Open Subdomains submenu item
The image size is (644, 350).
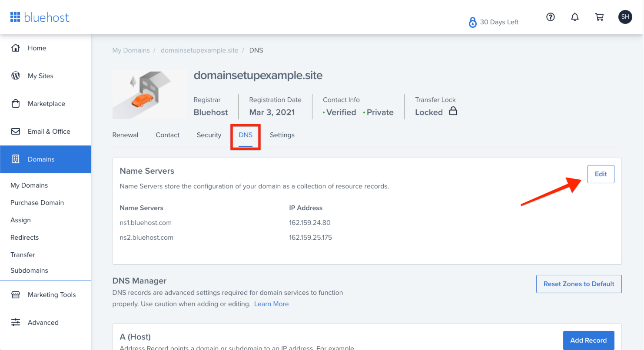(x=29, y=271)
